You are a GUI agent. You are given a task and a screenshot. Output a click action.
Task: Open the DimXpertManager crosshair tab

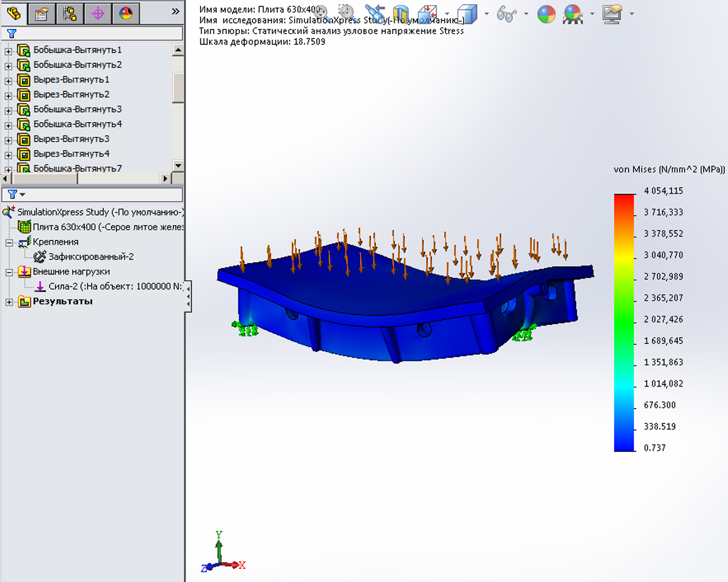[98, 13]
